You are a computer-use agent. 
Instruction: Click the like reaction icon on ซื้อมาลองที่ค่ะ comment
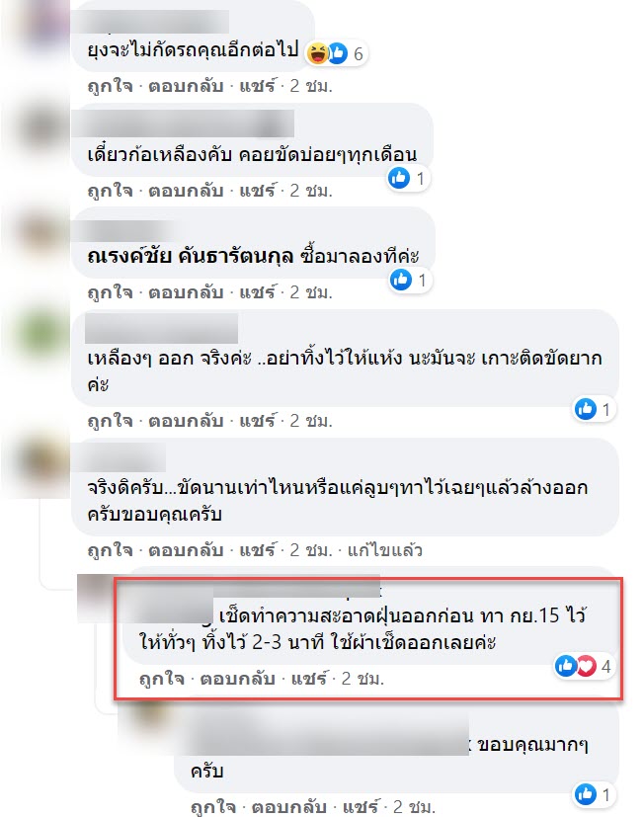[x=401, y=280]
